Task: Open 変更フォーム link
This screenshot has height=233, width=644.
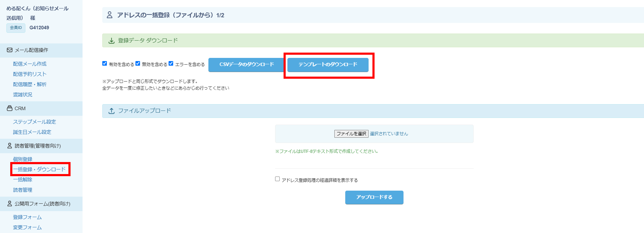Action: (x=27, y=227)
